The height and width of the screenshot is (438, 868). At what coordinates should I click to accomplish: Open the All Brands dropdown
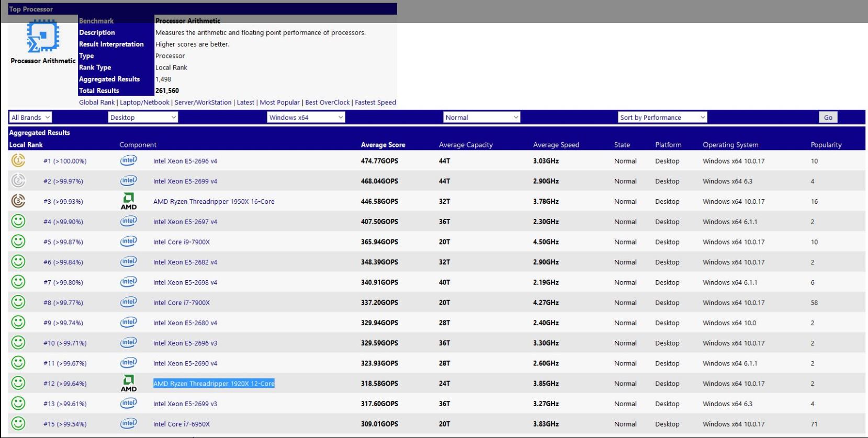pyautogui.click(x=31, y=118)
